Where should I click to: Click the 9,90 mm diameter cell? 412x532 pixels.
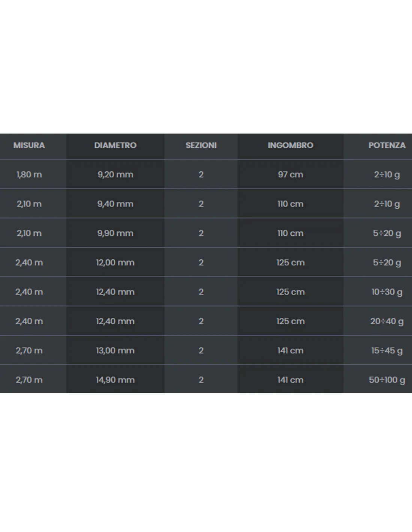coord(115,233)
